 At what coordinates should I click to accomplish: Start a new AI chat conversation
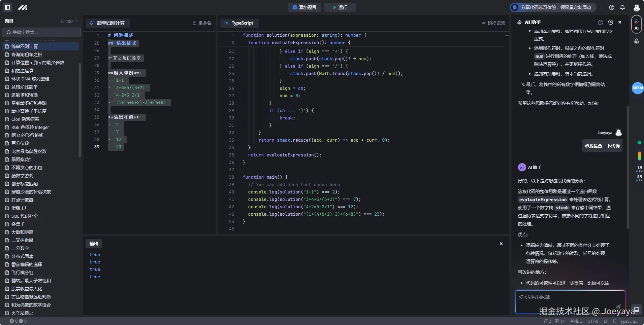tap(601, 22)
